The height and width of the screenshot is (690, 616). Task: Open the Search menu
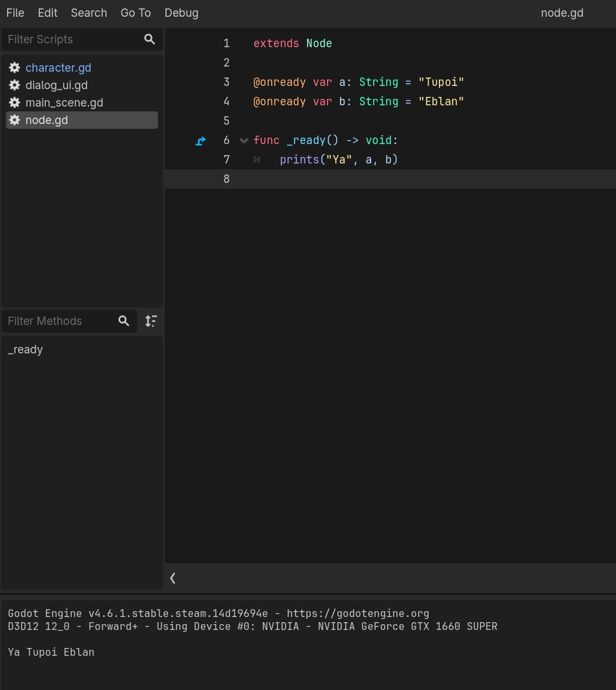coord(89,13)
